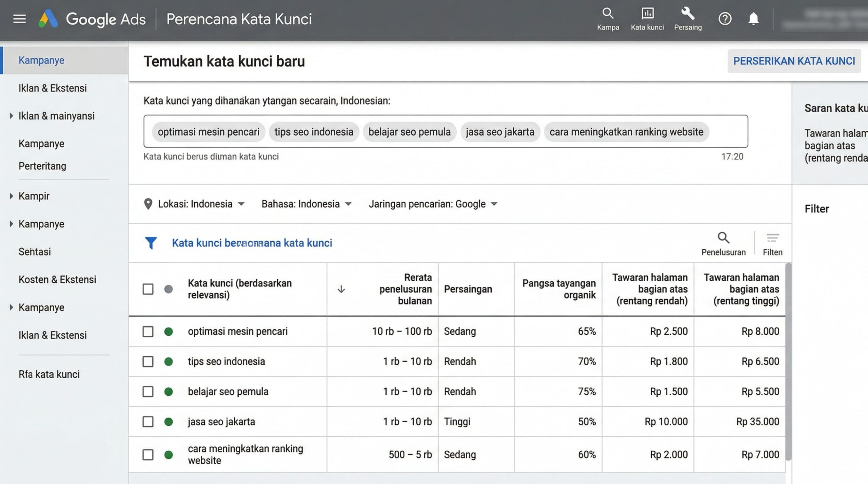Screen dimensions: 868x484
Task: Select first Iklan & Ekstensi sidebar item
Action: coord(53,88)
